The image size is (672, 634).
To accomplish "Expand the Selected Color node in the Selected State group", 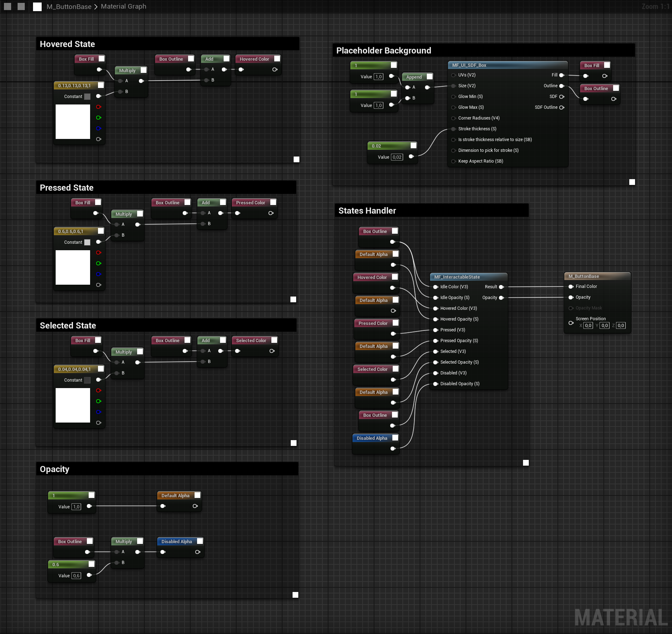I will pyautogui.click(x=274, y=340).
